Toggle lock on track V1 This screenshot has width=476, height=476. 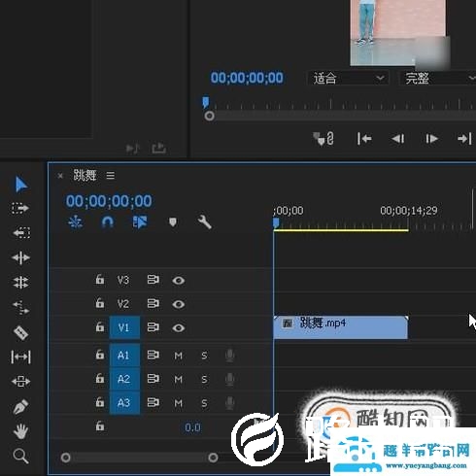[x=100, y=327]
